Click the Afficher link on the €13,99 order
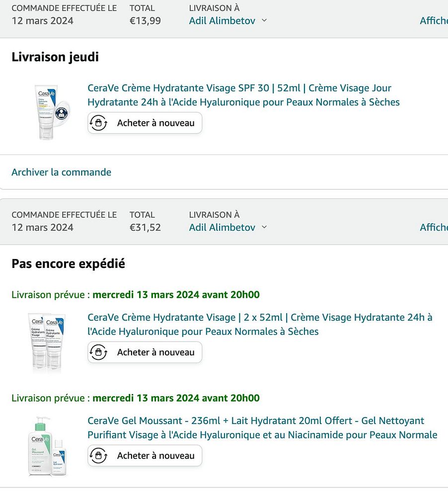 click(x=434, y=20)
